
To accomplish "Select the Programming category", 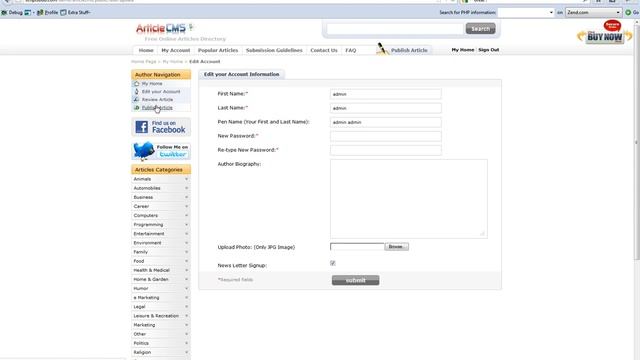I will (x=148, y=224).
